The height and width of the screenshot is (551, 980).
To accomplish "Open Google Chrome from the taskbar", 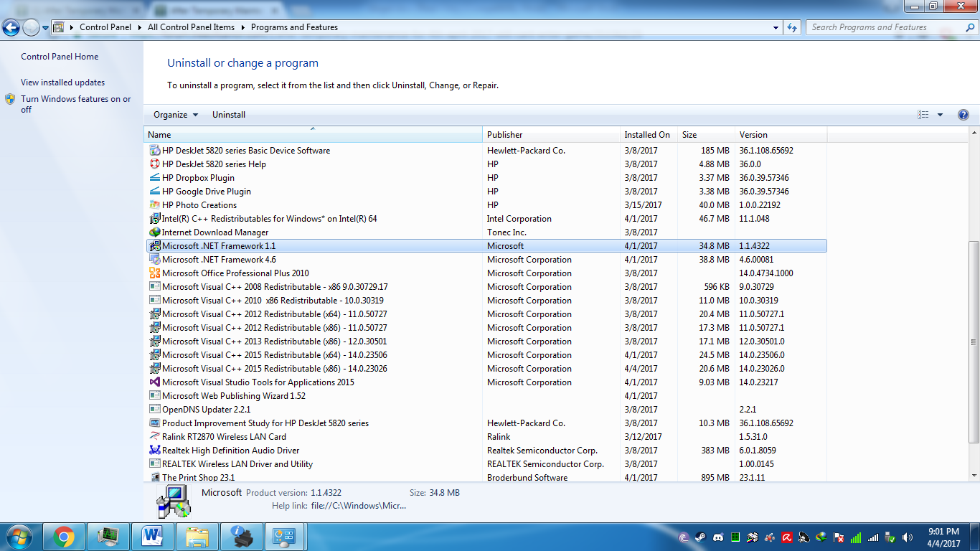I will 64,536.
